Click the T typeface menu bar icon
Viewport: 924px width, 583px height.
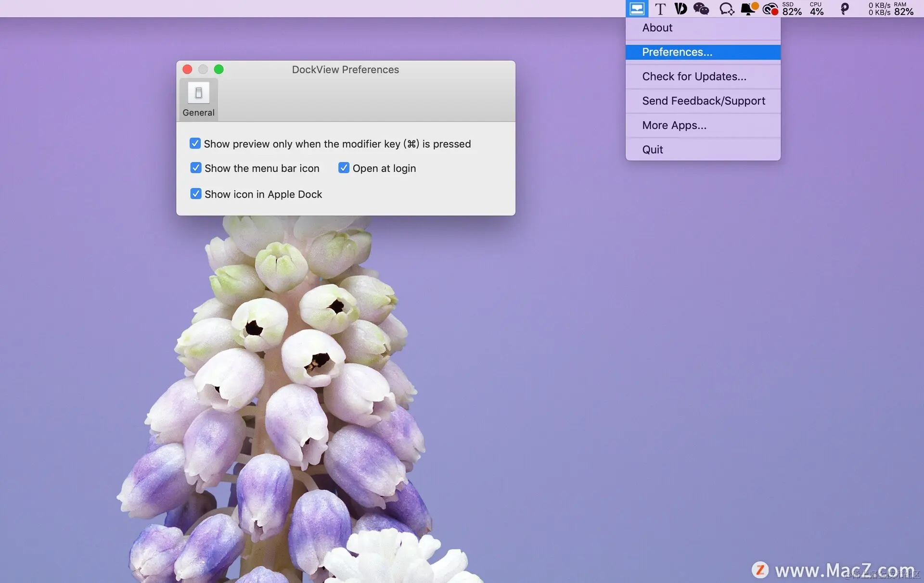660,9
